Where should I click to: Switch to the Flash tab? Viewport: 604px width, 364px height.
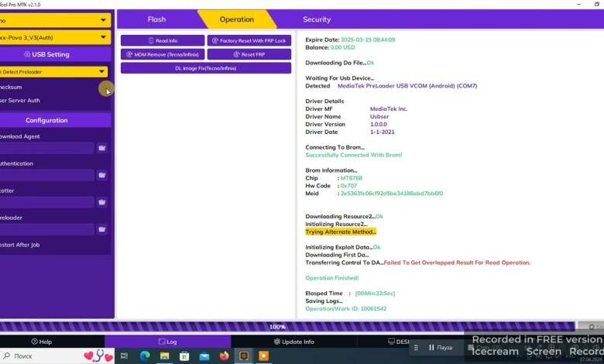pyautogui.click(x=156, y=19)
